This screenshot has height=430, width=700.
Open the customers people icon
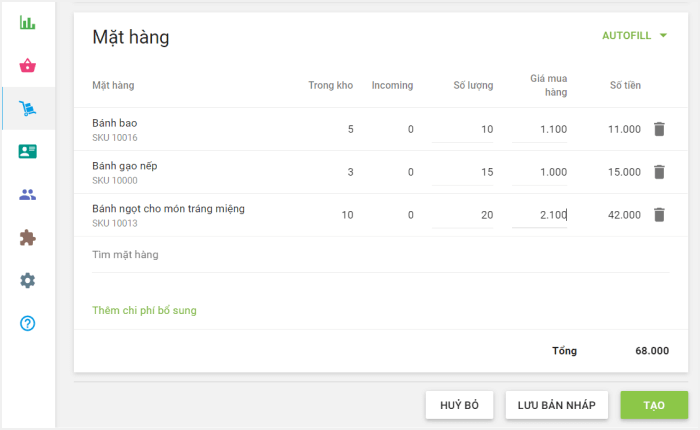[x=28, y=194]
